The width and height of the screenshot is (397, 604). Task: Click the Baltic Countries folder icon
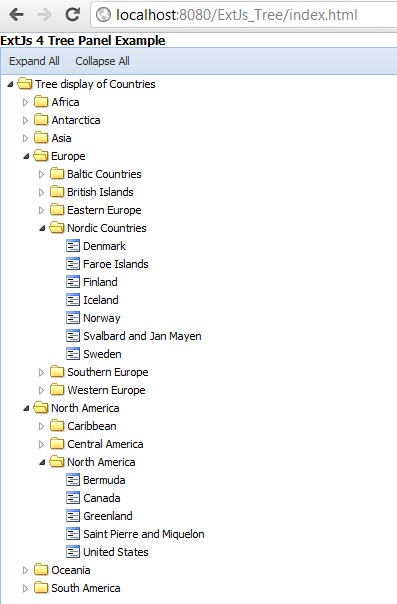pos(57,174)
